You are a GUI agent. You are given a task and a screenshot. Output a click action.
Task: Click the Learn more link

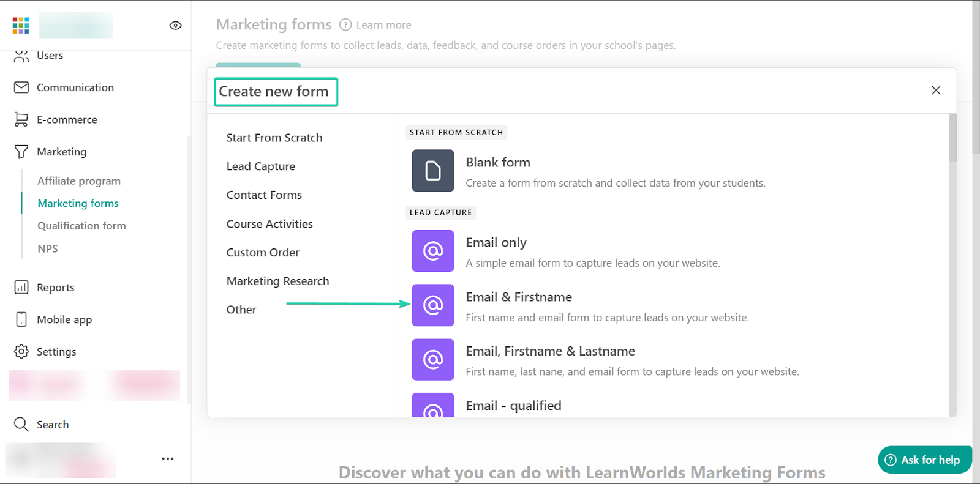tap(384, 25)
